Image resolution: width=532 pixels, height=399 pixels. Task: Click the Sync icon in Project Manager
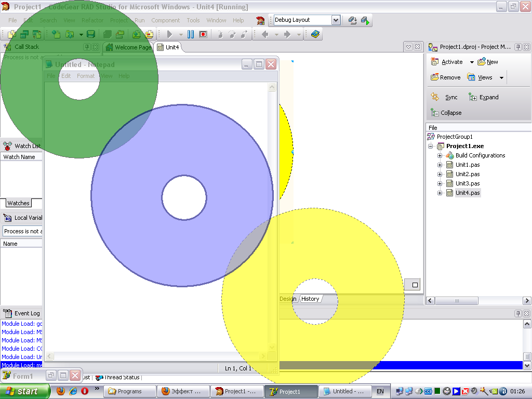(435, 97)
